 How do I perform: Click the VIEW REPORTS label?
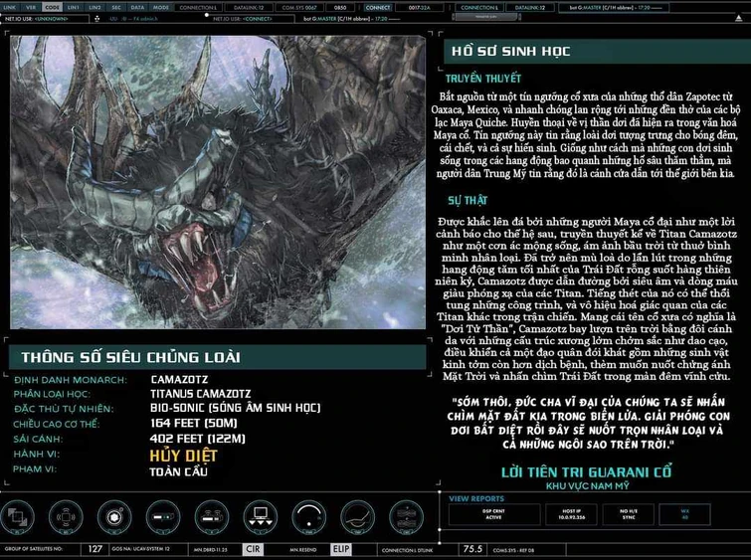[476, 498]
